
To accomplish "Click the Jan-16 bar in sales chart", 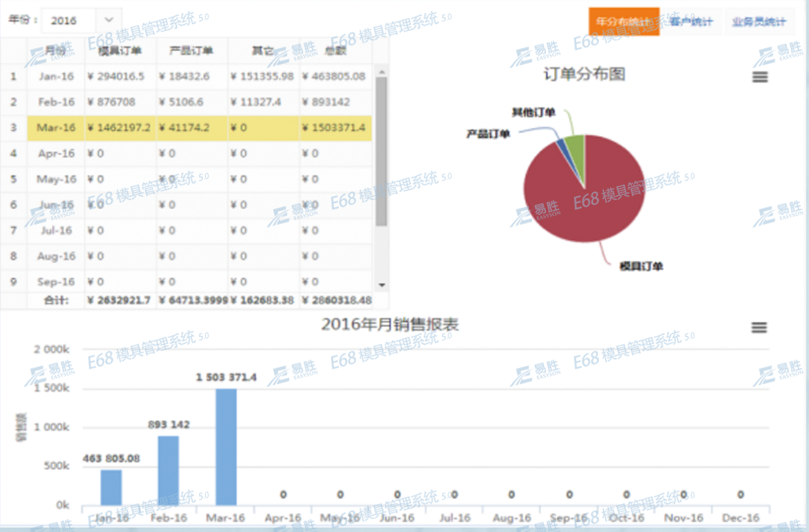I will coord(111,488).
